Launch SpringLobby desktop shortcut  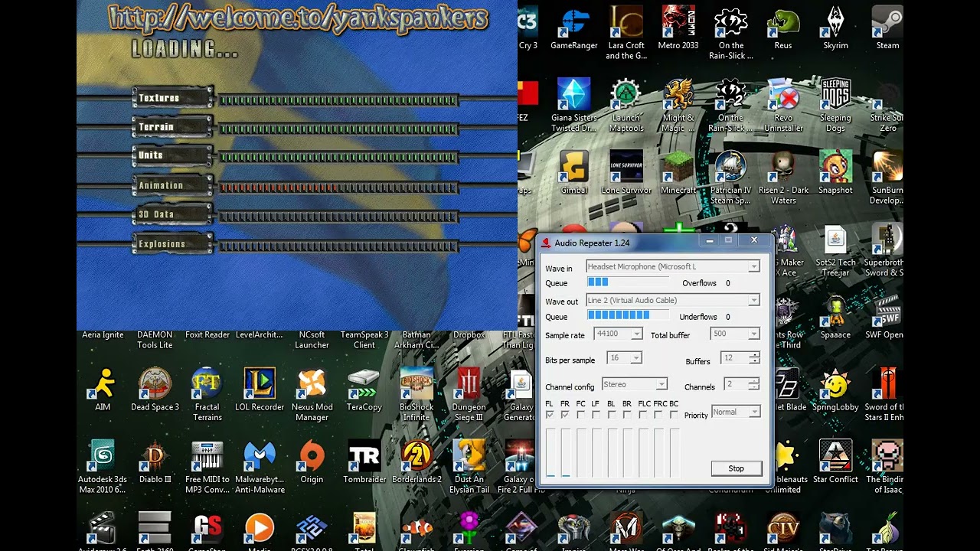835,390
